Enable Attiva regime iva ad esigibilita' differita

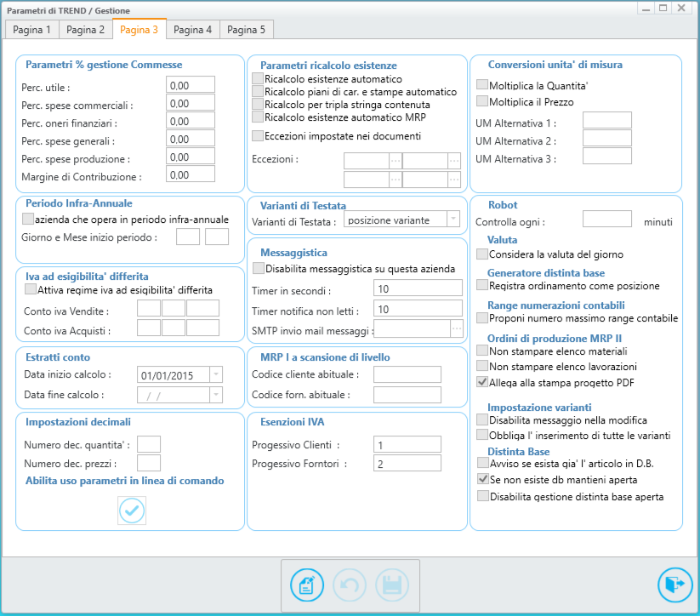31,289
